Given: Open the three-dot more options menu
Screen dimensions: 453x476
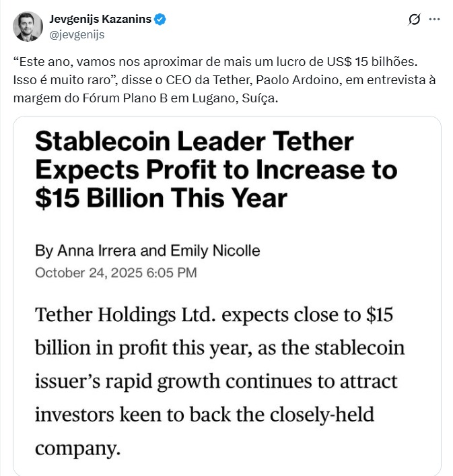Looking at the screenshot, I should coord(435,20).
